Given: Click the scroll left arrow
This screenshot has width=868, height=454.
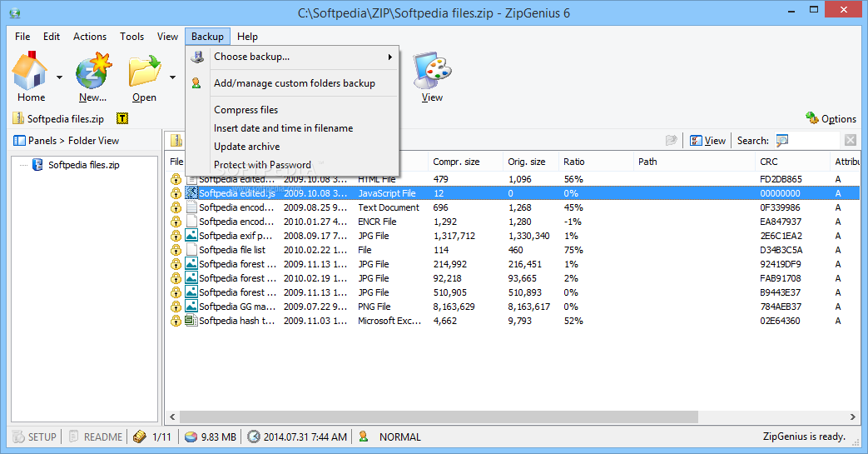Looking at the screenshot, I should click(x=172, y=417).
